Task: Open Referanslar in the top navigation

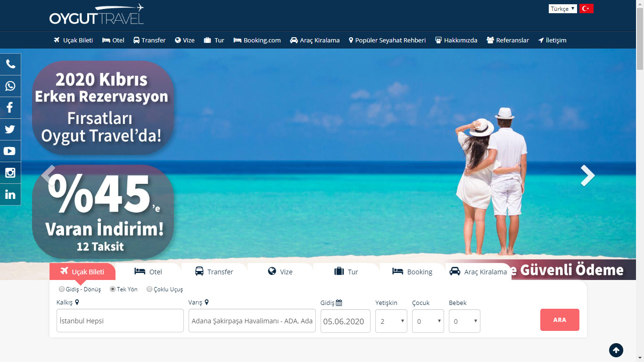Action: click(508, 40)
